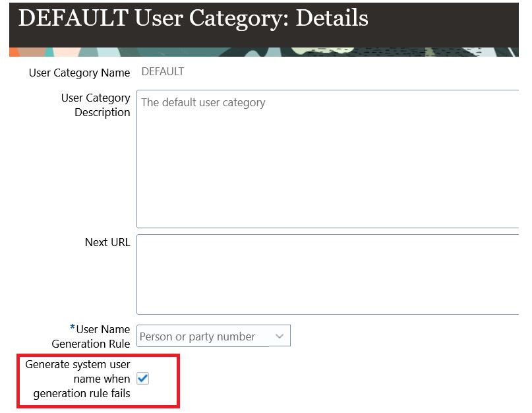Click the blue required asterisk icon
Viewport: 532px width, 413px height.
click(73, 327)
